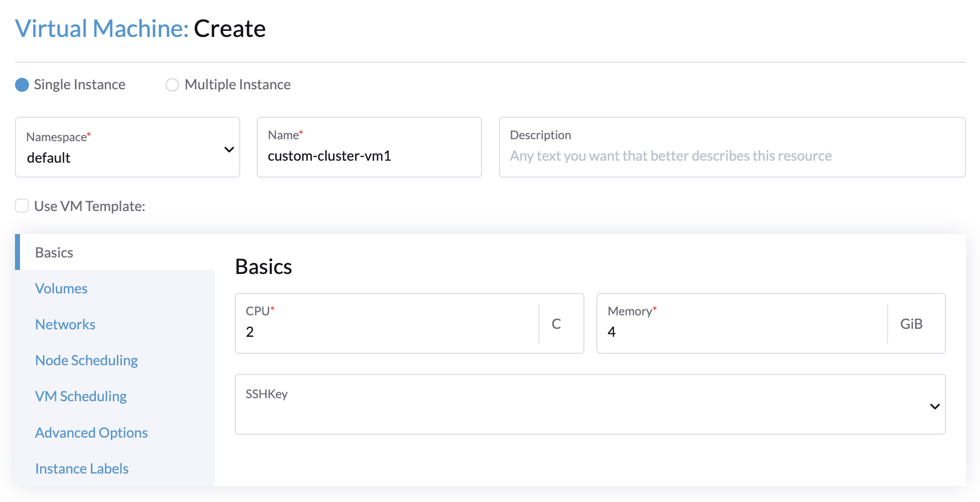This screenshot has height=502, width=980.
Task: Click the GiB memory unit label
Action: pos(911,324)
